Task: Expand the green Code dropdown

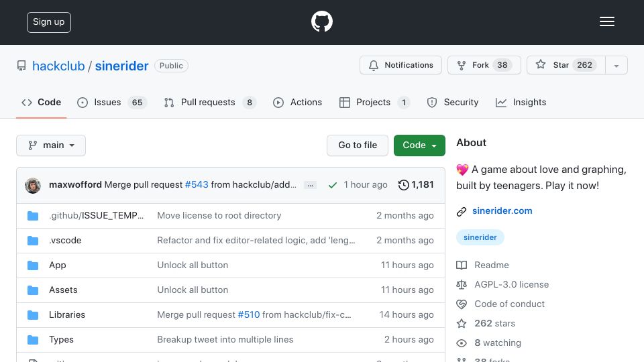Action: pyautogui.click(x=419, y=145)
